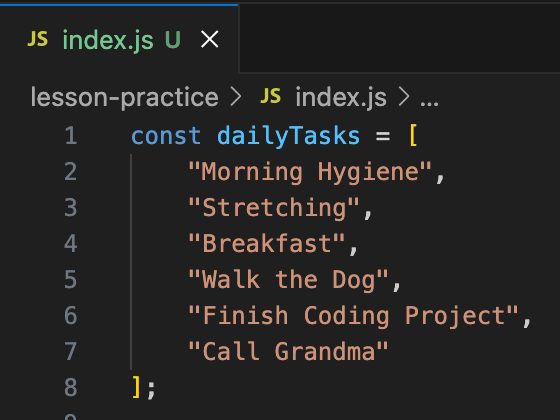Click the "Call Grandma" string
This screenshot has width=560, height=420.
coord(288,351)
